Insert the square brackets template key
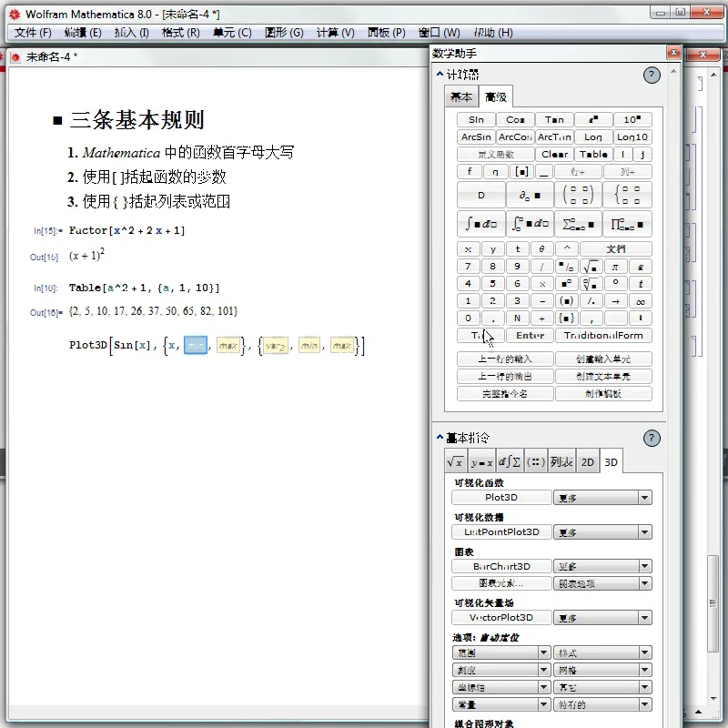Image resolution: width=728 pixels, height=728 pixels. tap(521, 172)
